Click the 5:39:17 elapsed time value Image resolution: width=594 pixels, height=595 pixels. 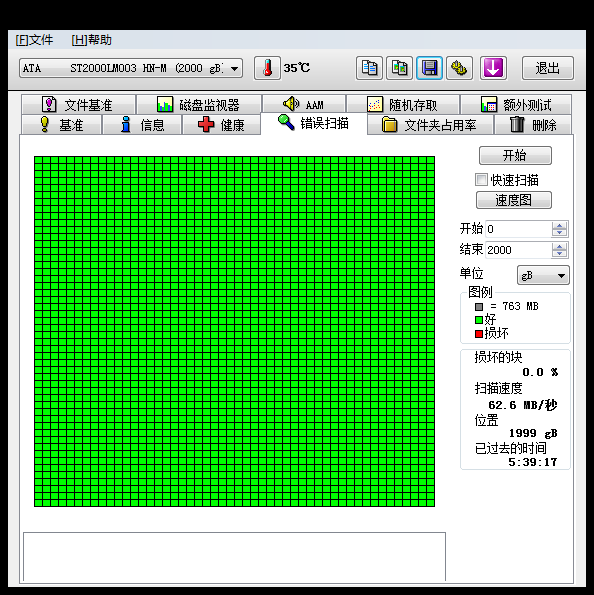point(533,462)
